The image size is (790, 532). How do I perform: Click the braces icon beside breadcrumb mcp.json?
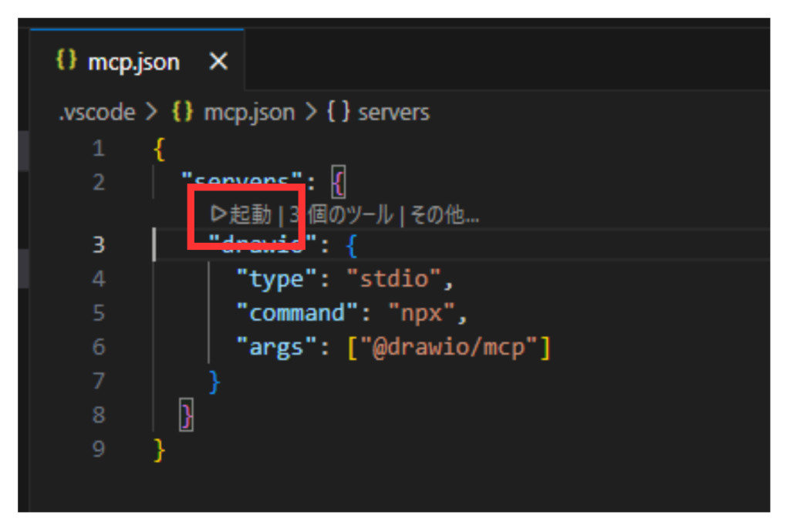tap(182, 113)
